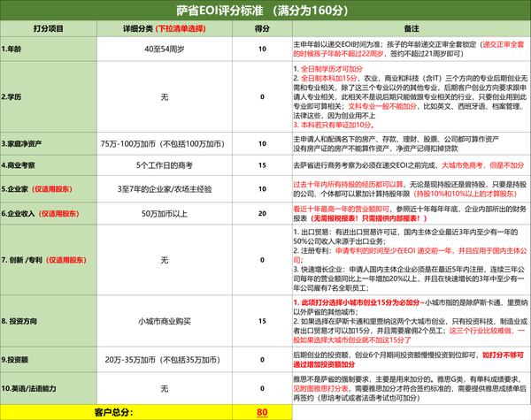This screenshot has height=420, width=531.
Task: Open the innovation/patent dropdown cell '无'
Action: tap(165, 260)
